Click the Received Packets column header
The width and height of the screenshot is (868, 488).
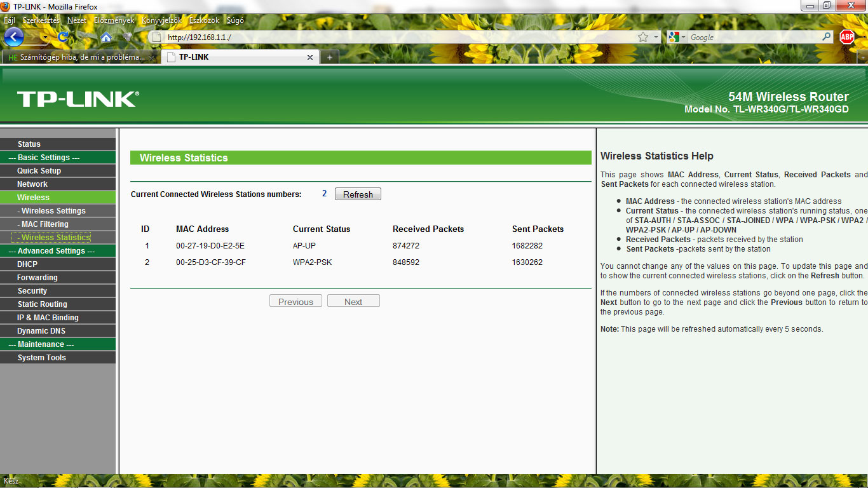pos(428,229)
